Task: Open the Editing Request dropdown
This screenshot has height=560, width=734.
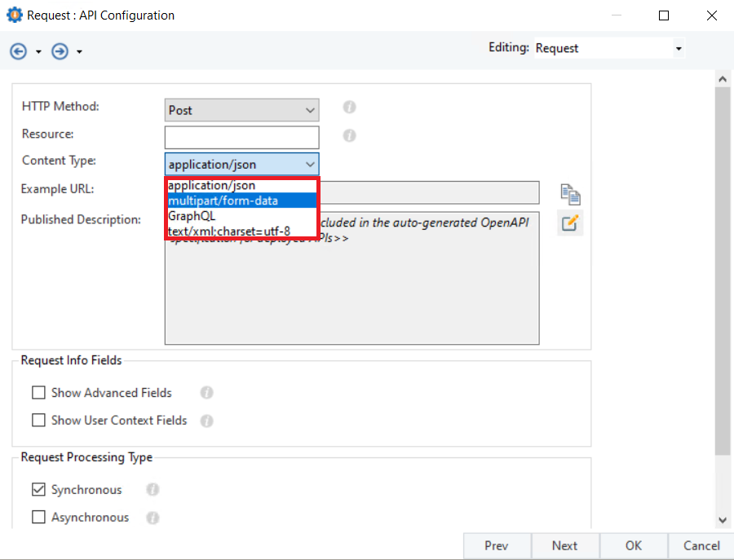Action: 608,49
